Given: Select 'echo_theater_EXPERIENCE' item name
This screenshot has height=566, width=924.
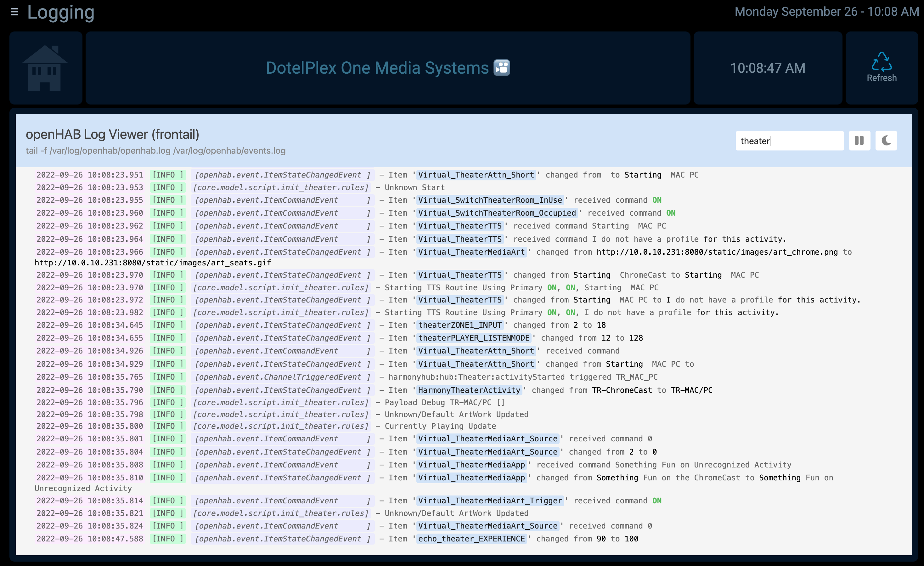Looking at the screenshot, I should pyautogui.click(x=471, y=538).
